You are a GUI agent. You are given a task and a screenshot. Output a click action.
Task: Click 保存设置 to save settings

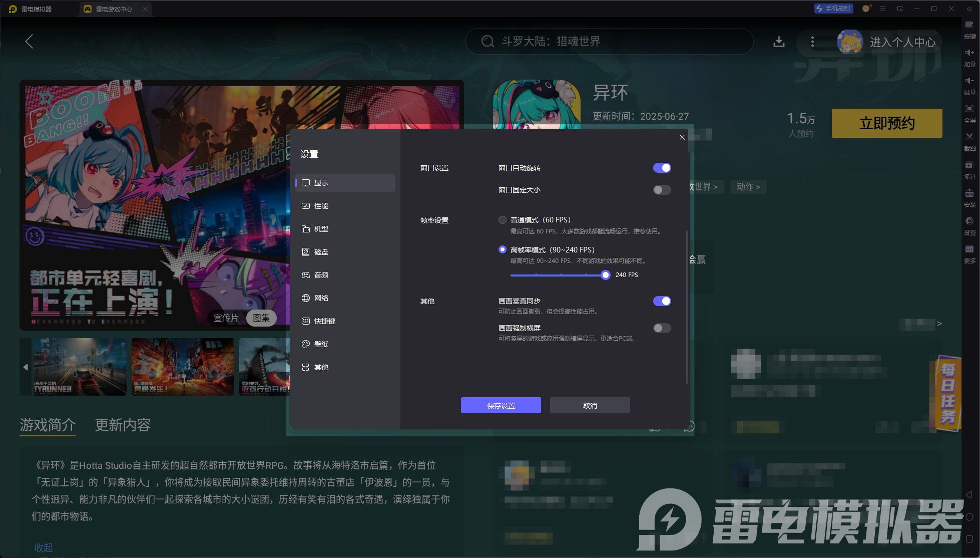point(501,405)
